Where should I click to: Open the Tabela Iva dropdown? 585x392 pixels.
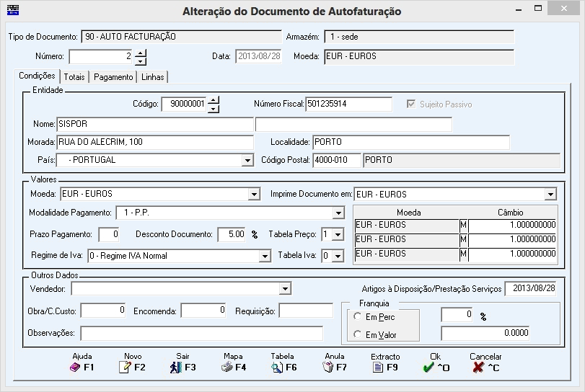(338, 256)
